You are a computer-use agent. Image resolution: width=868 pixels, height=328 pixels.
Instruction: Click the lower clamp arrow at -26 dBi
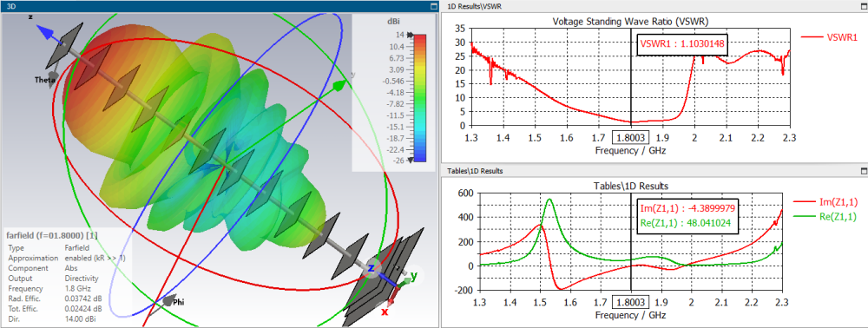pyautogui.click(x=410, y=161)
